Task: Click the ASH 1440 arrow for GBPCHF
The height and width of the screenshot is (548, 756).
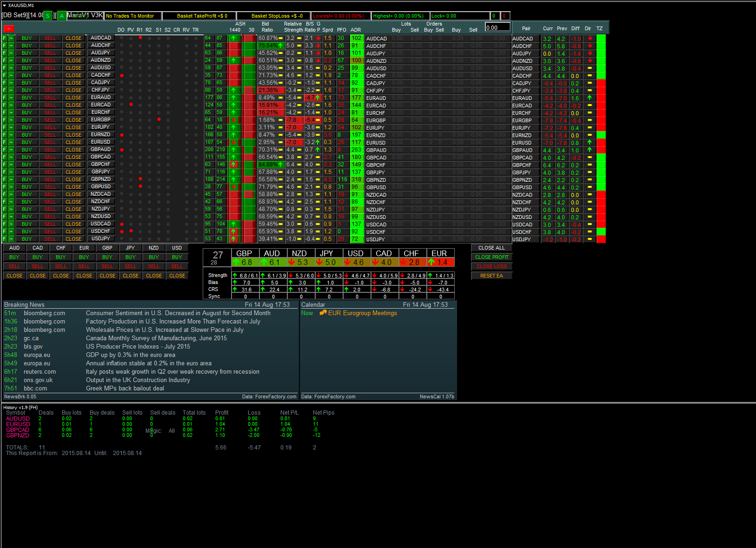Action: (233, 165)
